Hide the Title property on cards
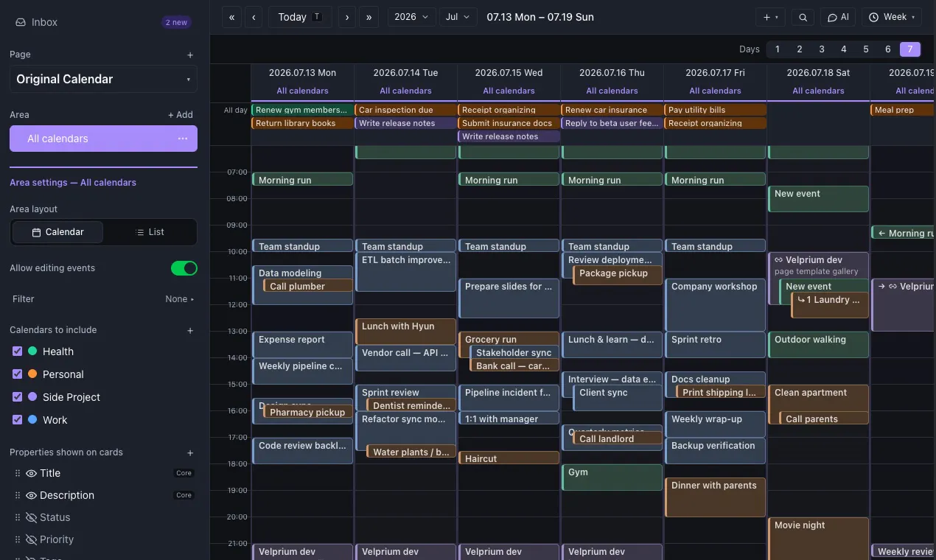 click(x=32, y=473)
